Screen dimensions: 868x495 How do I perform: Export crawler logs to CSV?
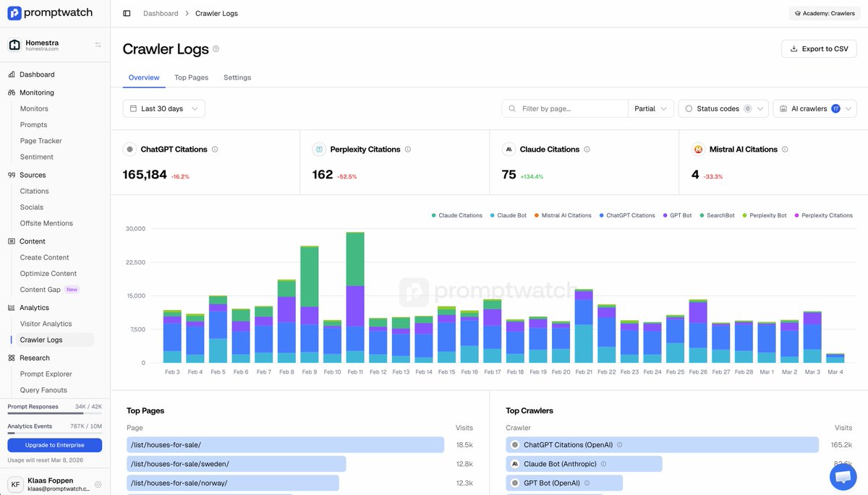click(x=819, y=48)
